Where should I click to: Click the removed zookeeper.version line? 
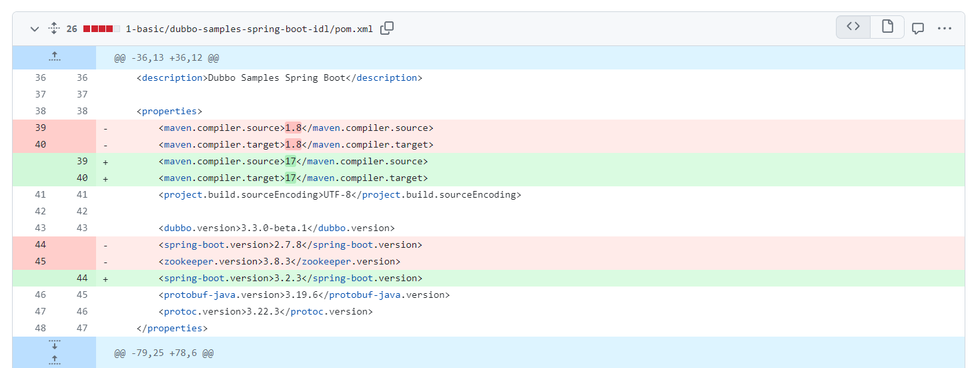[280, 261]
